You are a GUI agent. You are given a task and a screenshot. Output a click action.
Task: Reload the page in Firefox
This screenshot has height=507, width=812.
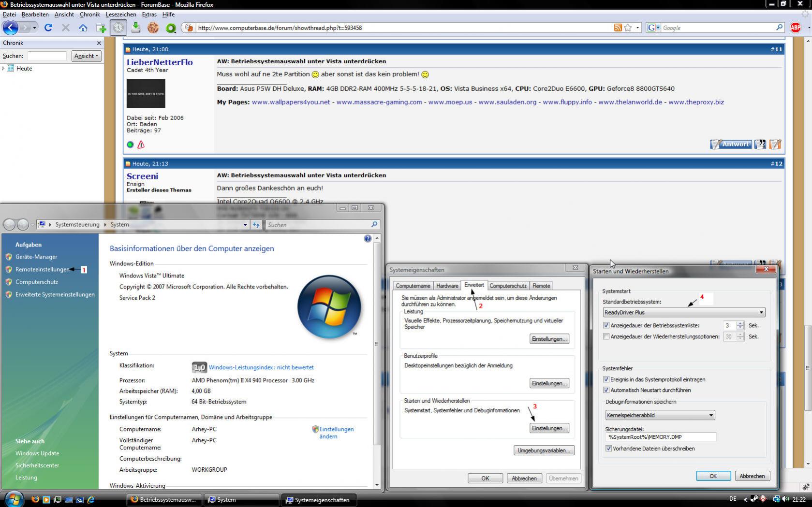[48, 28]
